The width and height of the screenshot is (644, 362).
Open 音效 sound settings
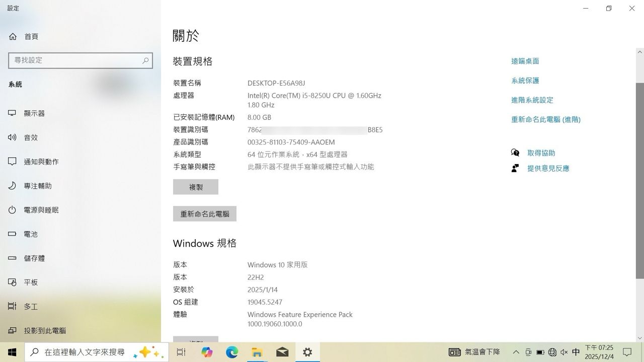(x=31, y=137)
